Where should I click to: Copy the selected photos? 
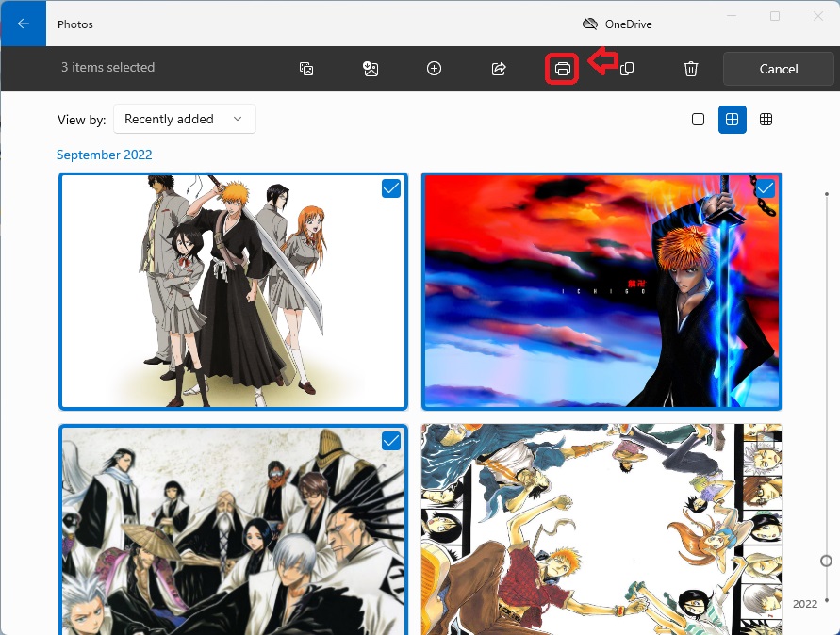point(627,69)
